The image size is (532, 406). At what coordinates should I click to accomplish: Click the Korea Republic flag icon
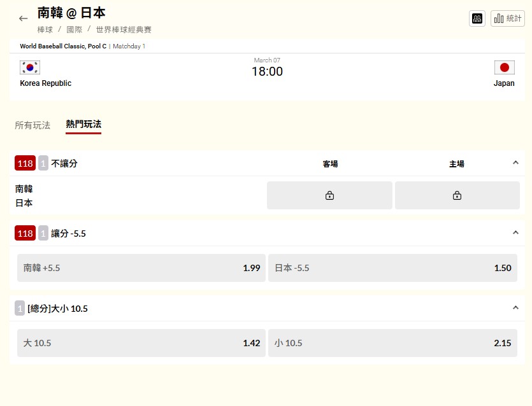pos(30,66)
